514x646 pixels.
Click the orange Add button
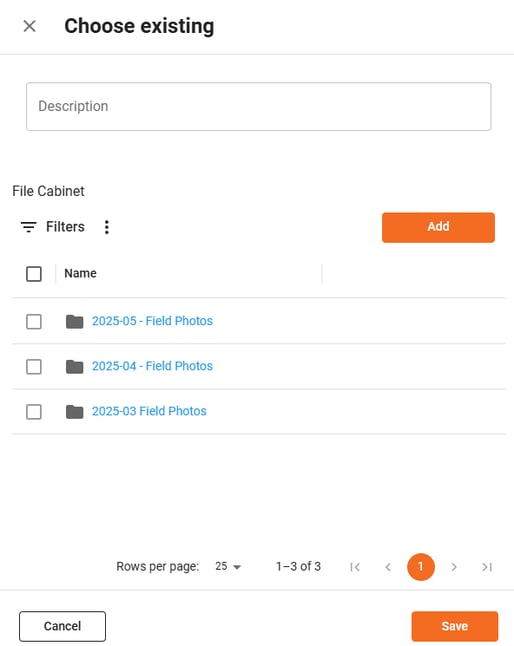pos(438,227)
